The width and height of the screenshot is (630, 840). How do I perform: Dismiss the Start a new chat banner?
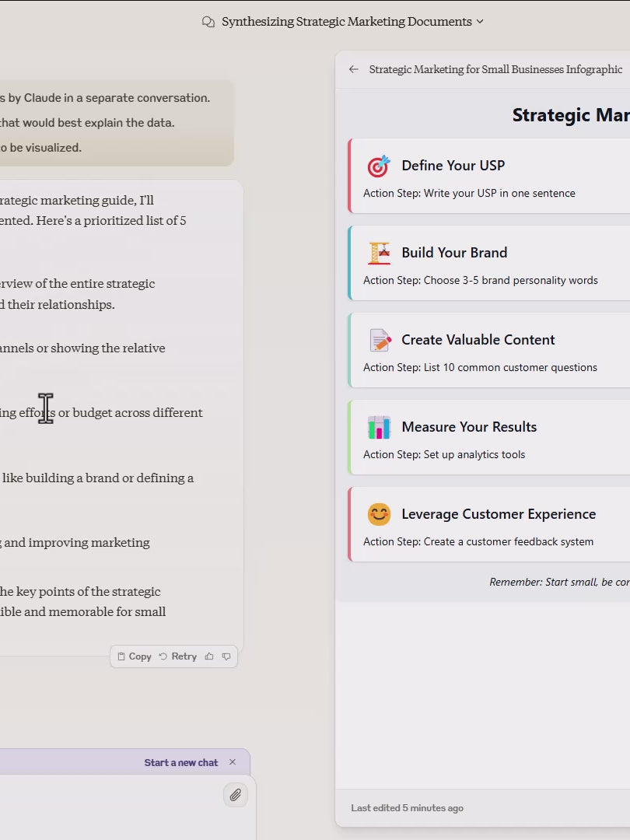[x=233, y=762]
